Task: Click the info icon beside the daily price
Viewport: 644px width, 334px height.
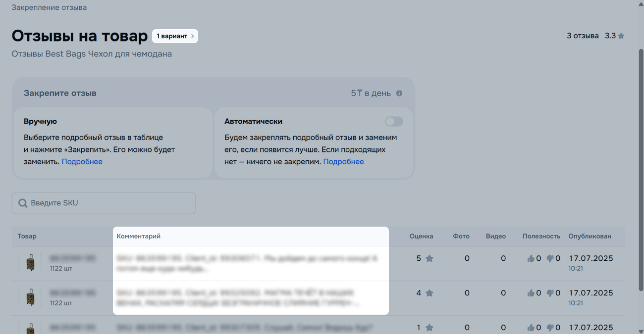Action: click(399, 93)
